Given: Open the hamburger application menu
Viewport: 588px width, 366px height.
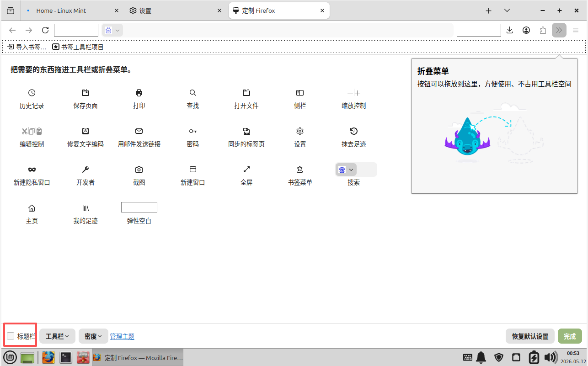Looking at the screenshot, I should [x=576, y=30].
